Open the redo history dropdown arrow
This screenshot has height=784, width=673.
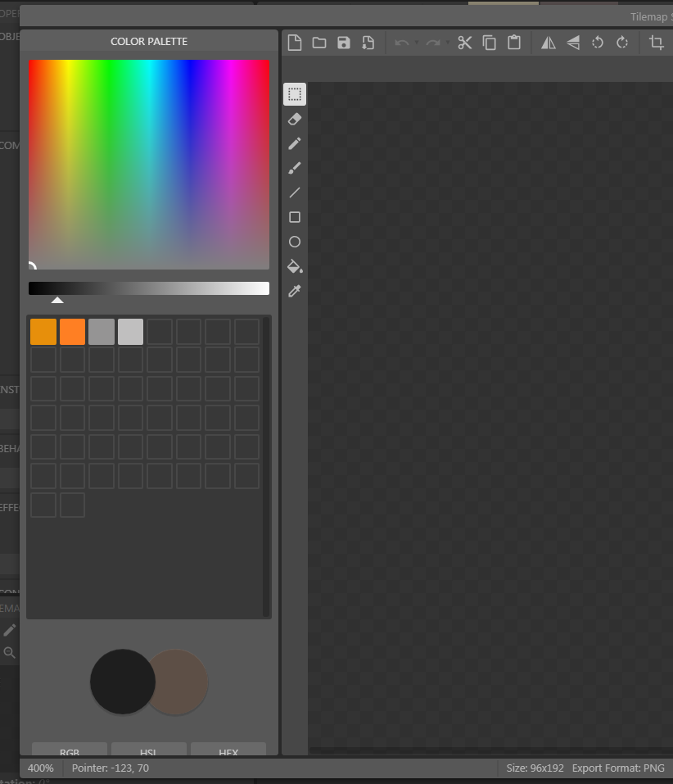pos(447,43)
